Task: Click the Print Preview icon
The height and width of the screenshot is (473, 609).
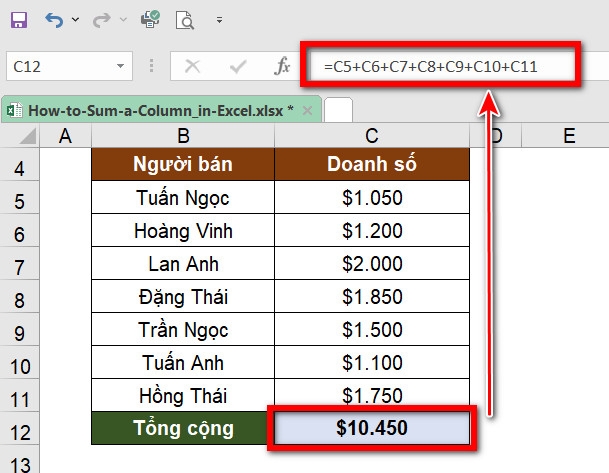Action: click(185, 20)
